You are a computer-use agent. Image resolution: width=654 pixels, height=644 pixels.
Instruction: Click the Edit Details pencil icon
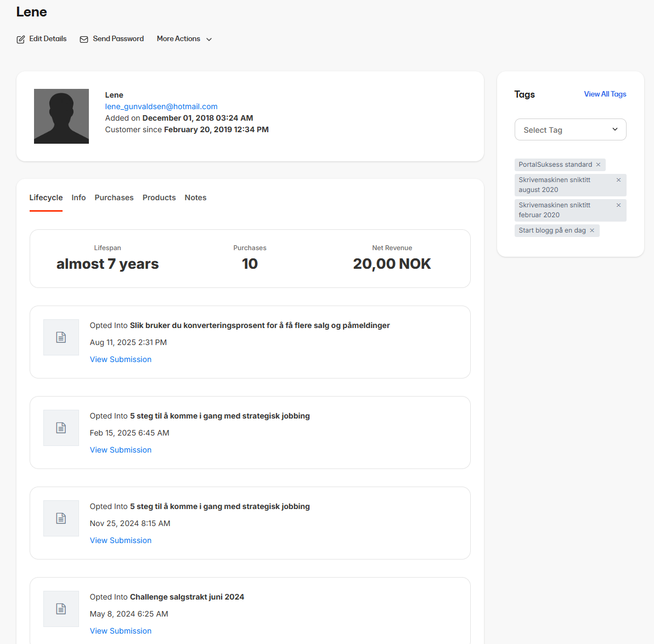[x=20, y=39]
